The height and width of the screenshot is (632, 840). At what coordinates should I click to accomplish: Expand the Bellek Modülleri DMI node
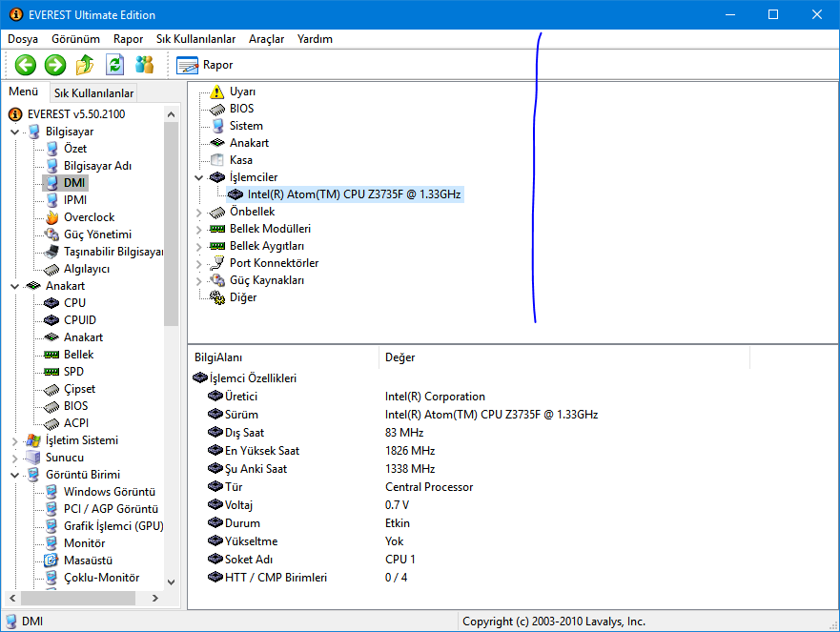coord(198,229)
